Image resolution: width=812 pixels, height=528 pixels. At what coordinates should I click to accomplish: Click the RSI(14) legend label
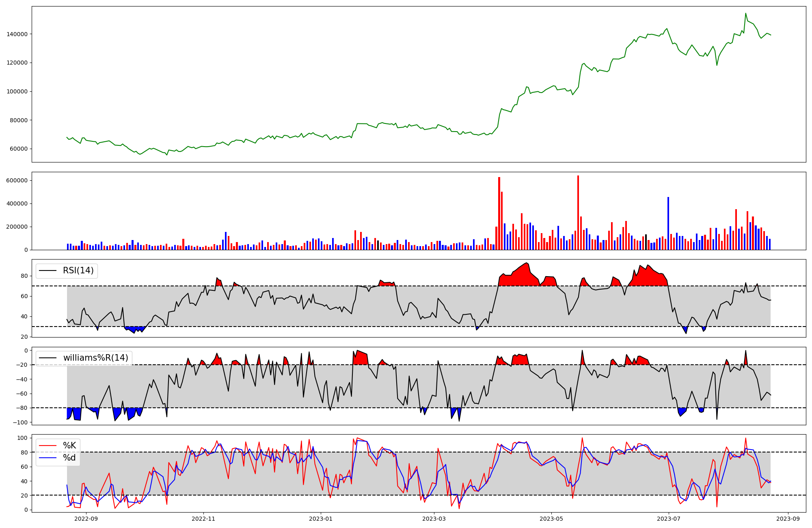78,271
